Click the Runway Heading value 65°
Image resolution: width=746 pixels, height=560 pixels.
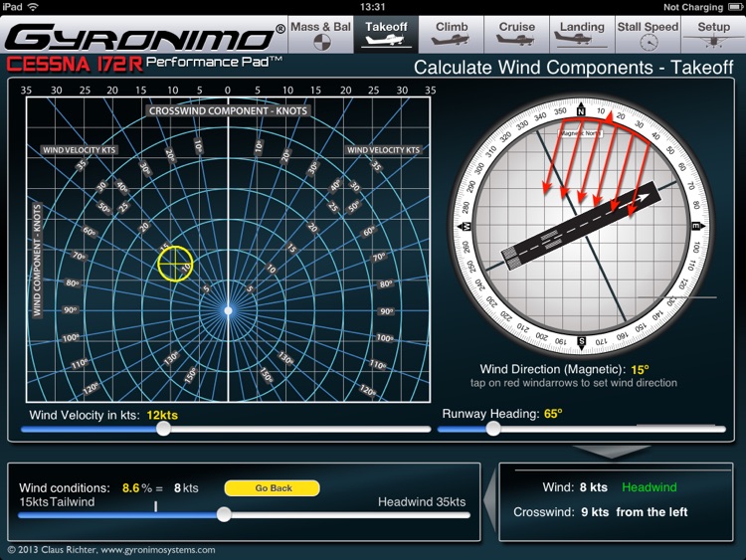point(553,414)
